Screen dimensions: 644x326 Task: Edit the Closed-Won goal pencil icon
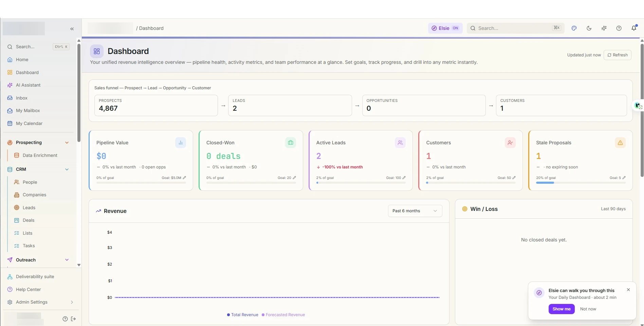294,178
